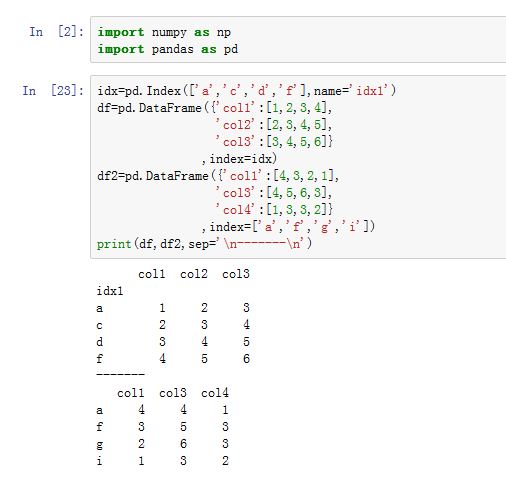Place cursor on 'import pandas as pd' line

[x=167, y=49]
